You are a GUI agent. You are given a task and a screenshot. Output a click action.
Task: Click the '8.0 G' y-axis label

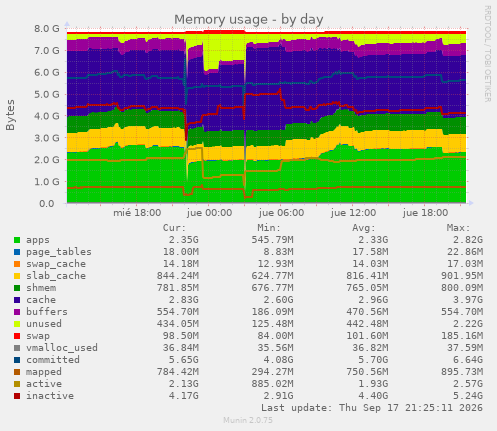pyautogui.click(x=47, y=29)
